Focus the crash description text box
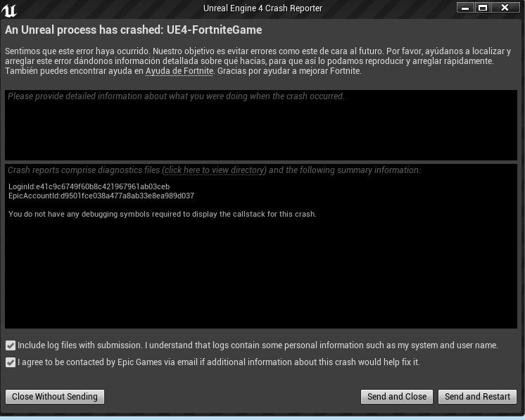This screenshot has width=525, height=420. (x=261, y=125)
